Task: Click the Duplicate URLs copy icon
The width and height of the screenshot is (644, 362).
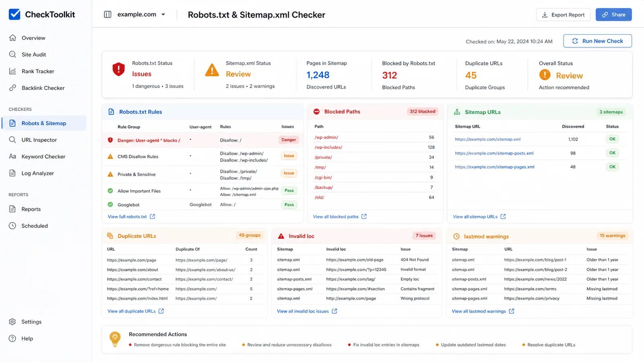Action: (x=110, y=236)
